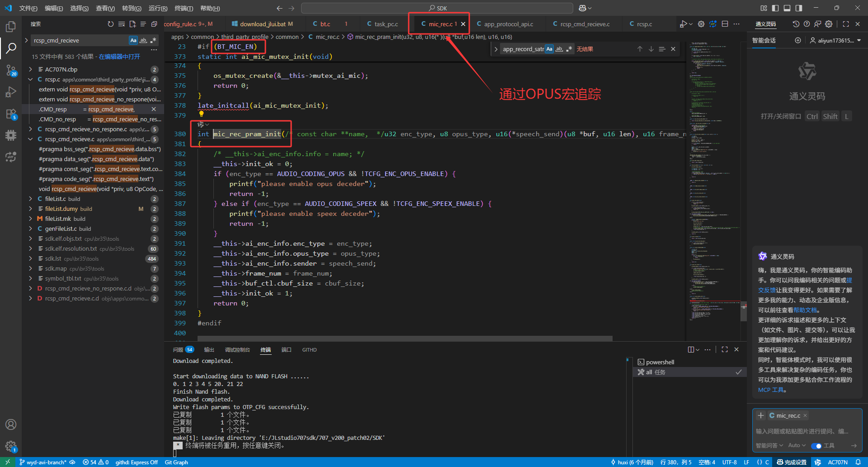The height and width of the screenshot is (467, 868).
Task: Switch to the 问题 panel tab
Action: [178, 349]
